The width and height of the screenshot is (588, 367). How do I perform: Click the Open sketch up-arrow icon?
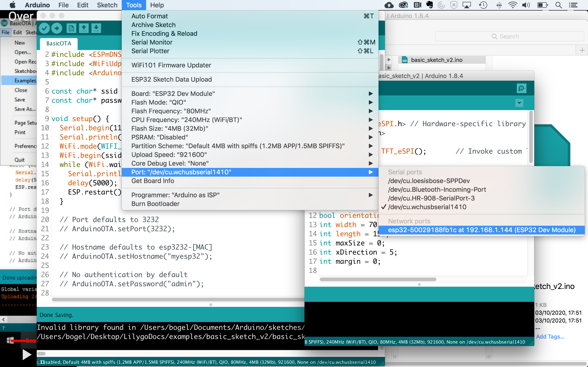[x=84, y=28]
